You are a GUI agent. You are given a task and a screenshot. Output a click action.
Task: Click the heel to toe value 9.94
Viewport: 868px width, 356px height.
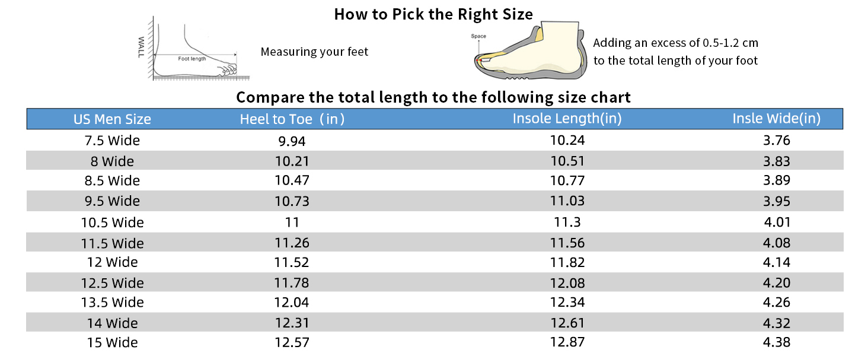tap(292, 141)
